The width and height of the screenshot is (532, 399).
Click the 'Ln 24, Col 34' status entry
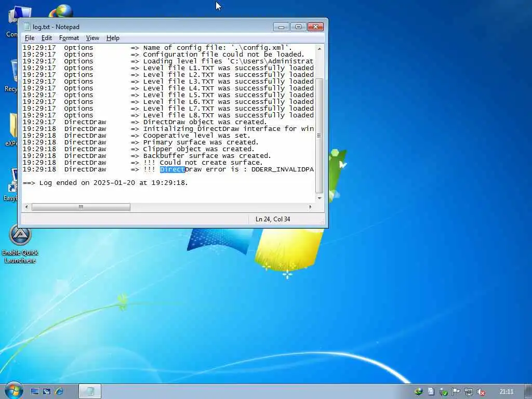point(273,219)
